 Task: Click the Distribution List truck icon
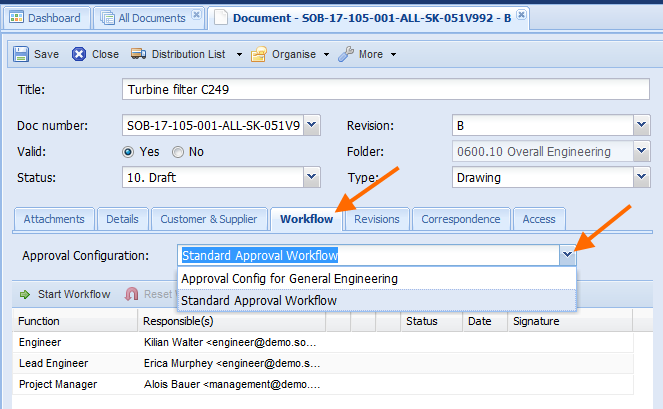(x=138, y=54)
